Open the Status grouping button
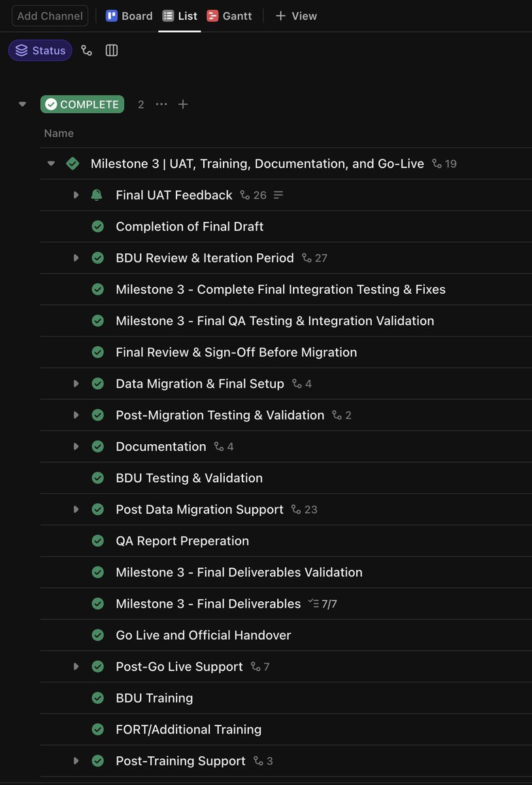 tap(41, 50)
